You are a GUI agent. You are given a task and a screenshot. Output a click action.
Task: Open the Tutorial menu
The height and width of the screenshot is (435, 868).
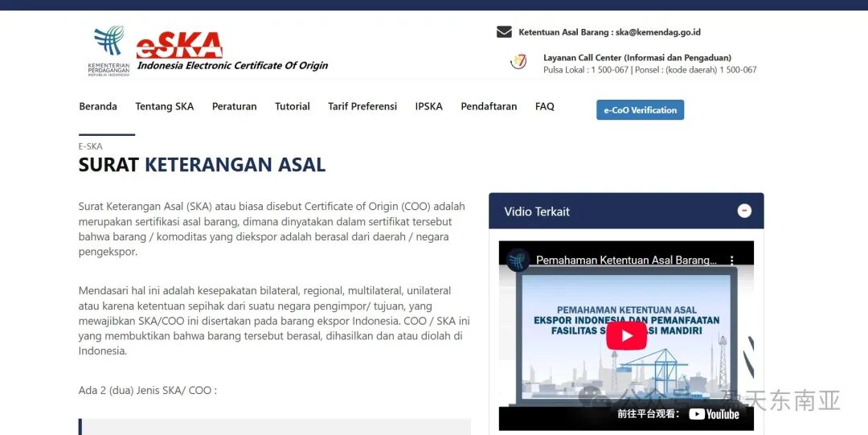[293, 106]
